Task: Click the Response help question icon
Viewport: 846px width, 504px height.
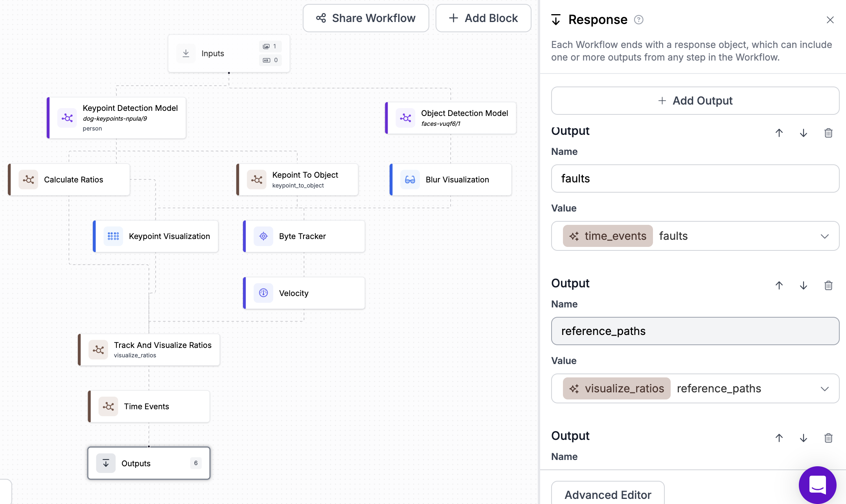Action: [x=639, y=20]
